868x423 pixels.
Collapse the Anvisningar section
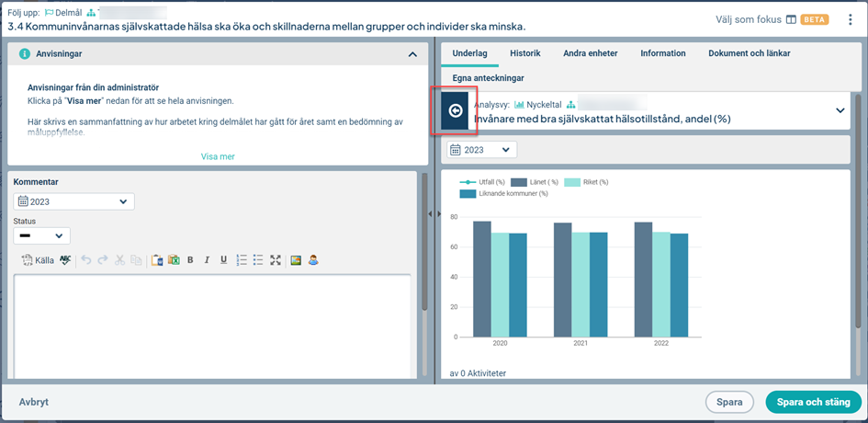point(411,54)
